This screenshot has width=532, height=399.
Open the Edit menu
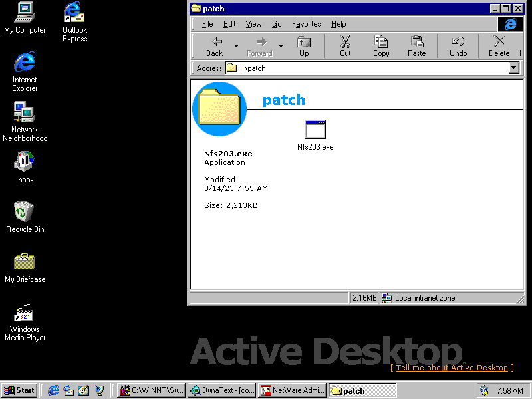coord(229,24)
